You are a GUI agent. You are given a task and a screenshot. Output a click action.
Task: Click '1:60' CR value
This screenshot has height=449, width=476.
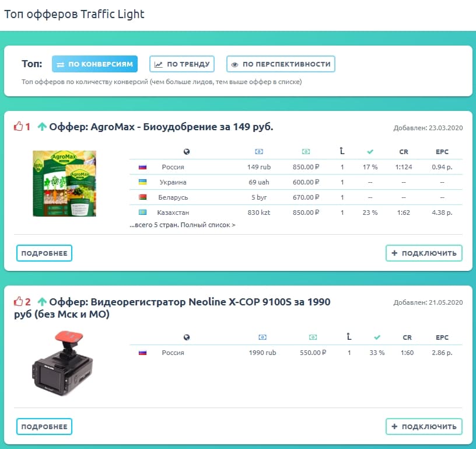click(x=407, y=353)
